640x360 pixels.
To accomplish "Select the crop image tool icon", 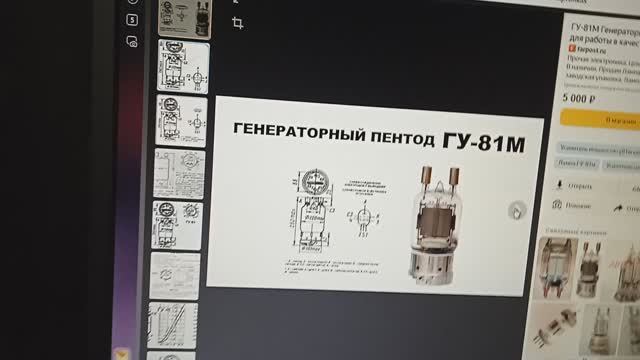I will pos(238,22).
